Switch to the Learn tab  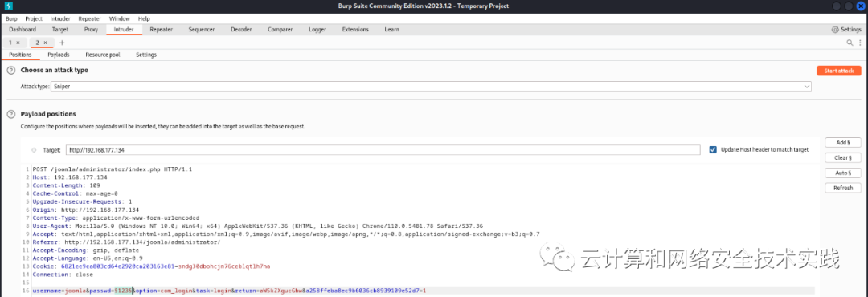[392, 30]
